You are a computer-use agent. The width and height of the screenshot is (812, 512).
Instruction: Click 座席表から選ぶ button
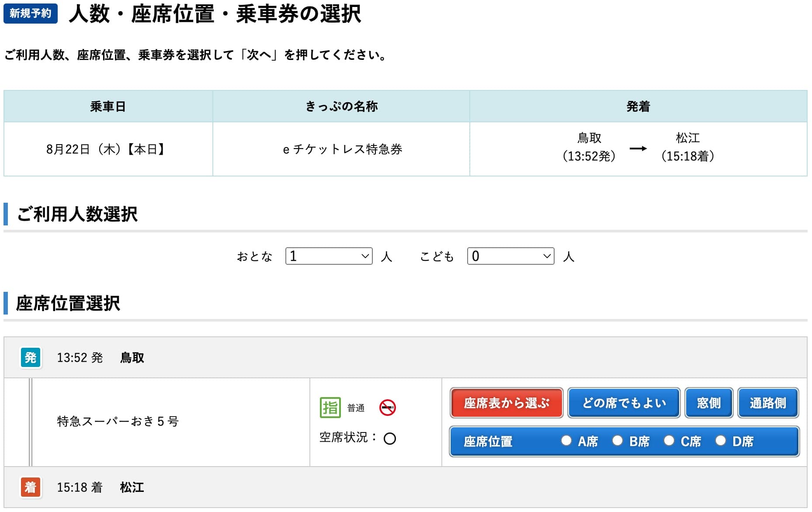(x=507, y=403)
